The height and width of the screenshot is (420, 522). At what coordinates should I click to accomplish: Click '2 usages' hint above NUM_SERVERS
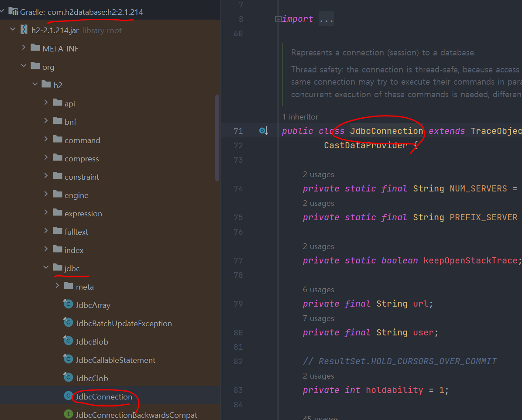318,174
